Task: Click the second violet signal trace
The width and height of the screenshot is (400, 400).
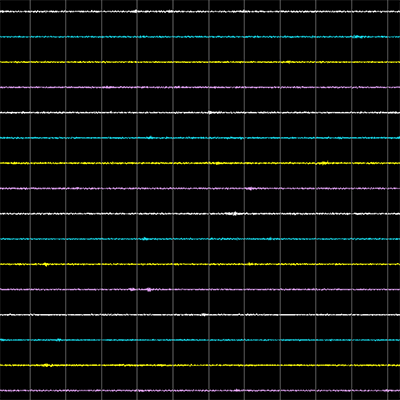Action: tap(200, 188)
